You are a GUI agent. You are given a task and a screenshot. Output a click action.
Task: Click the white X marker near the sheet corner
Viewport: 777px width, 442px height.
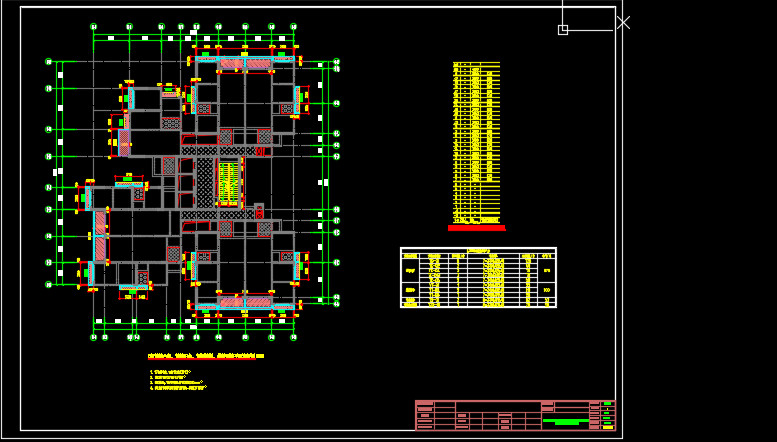point(623,22)
